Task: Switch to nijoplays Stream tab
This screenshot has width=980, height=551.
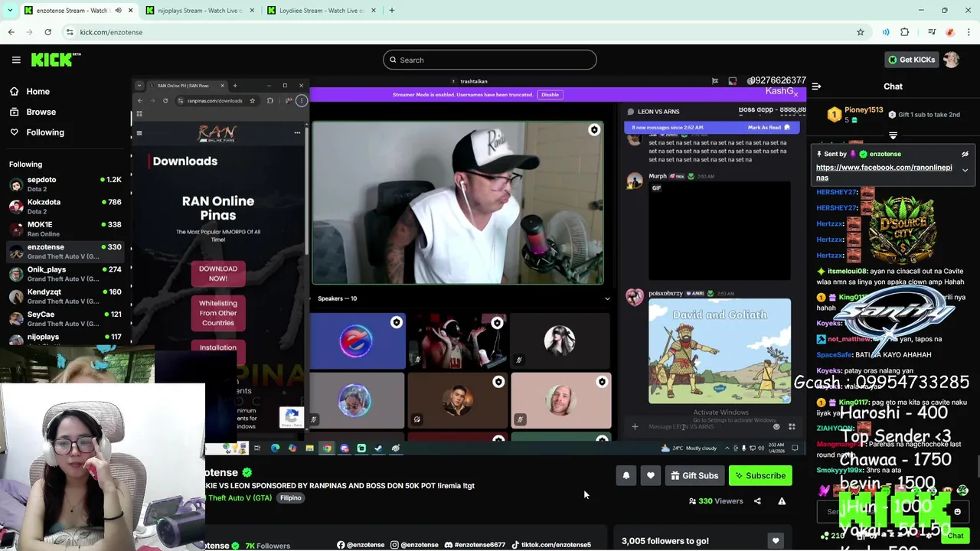Action: tap(201, 11)
